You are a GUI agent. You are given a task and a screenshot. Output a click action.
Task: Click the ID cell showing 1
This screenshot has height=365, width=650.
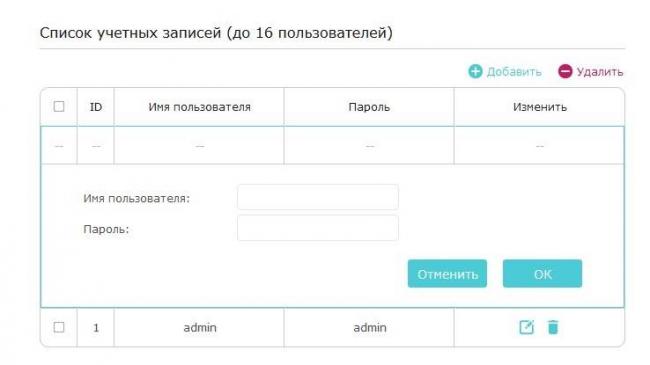coord(96,328)
